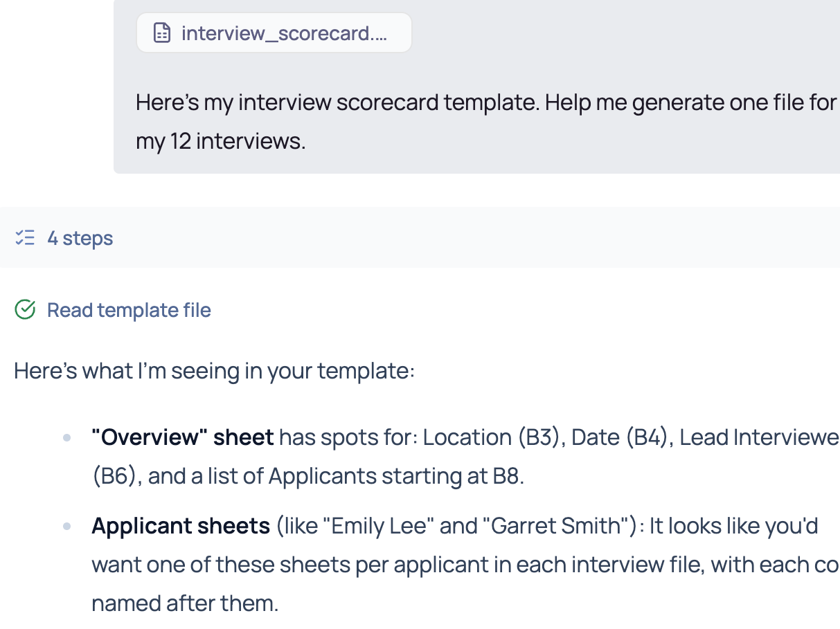
Task: Click the "Here's my interview scorecard template" message line
Action: (485, 102)
